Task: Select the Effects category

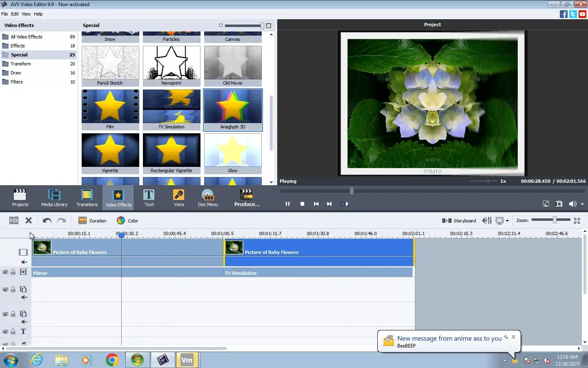Action: coord(38,46)
